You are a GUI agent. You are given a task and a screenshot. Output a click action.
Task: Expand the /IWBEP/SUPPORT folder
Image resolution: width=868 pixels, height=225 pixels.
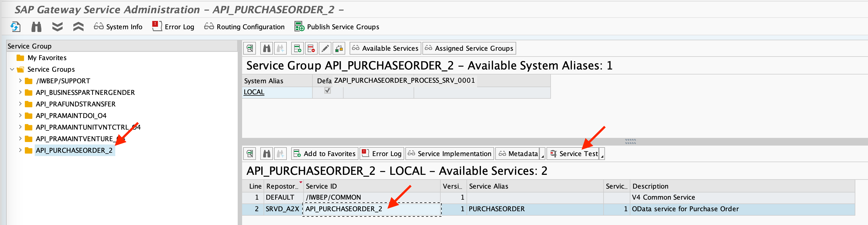click(x=20, y=81)
